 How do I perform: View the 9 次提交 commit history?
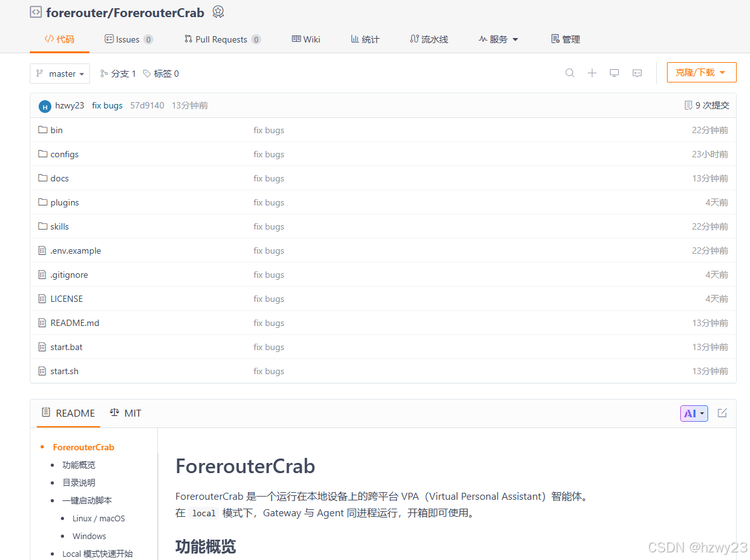coord(707,105)
